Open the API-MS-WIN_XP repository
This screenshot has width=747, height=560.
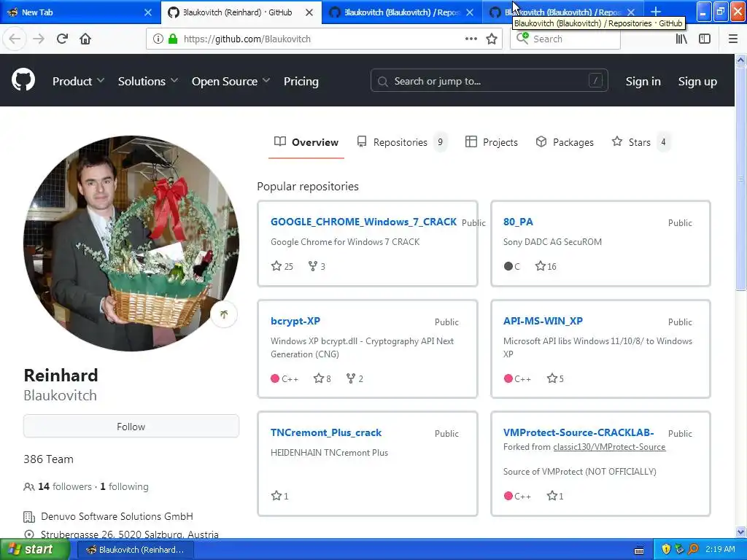[543, 321]
